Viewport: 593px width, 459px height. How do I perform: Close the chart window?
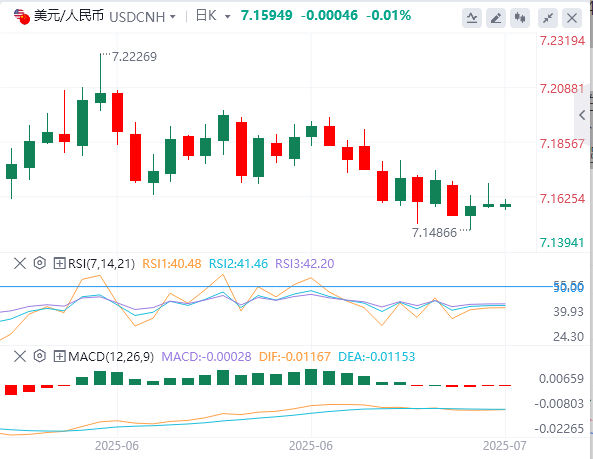click(572, 18)
